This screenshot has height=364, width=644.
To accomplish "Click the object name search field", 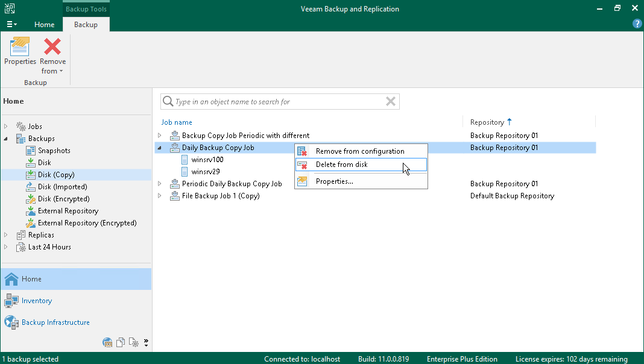I will pyautogui.click(x=277, y=102).
